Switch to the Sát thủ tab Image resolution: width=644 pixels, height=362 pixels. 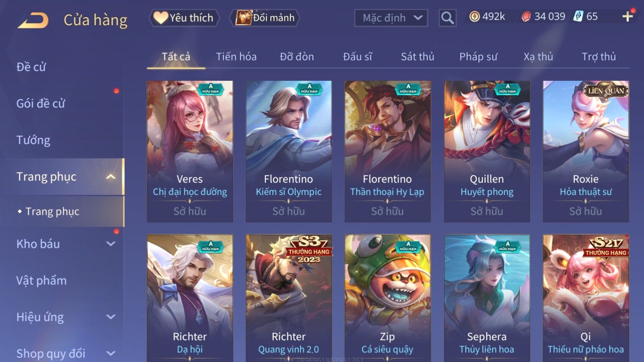[417, 57]
